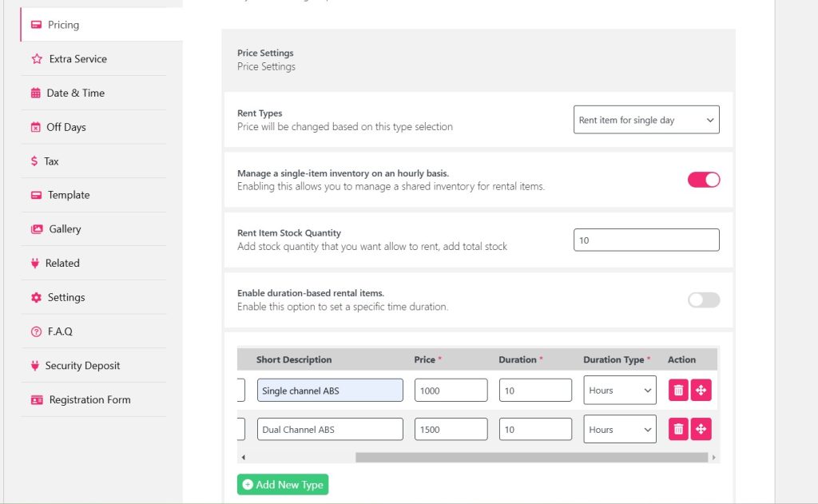Disable single-item hourly inventory toggle
The width and height of the screenshot is (818, 504).
tap(703, 180)
